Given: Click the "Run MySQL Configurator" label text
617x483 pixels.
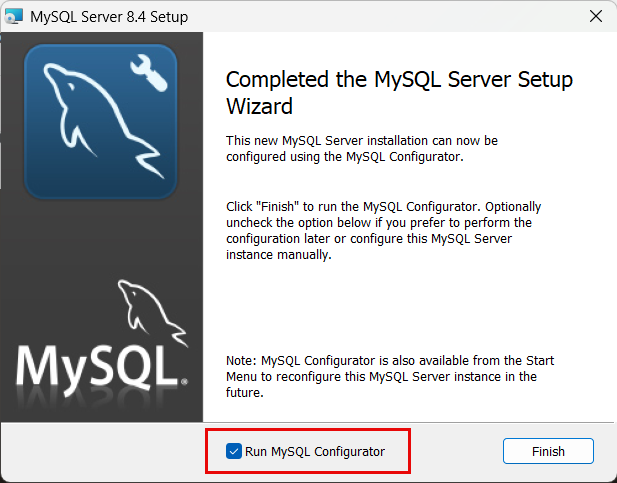Looking at the screenshot, I should [x=314, y=451].
